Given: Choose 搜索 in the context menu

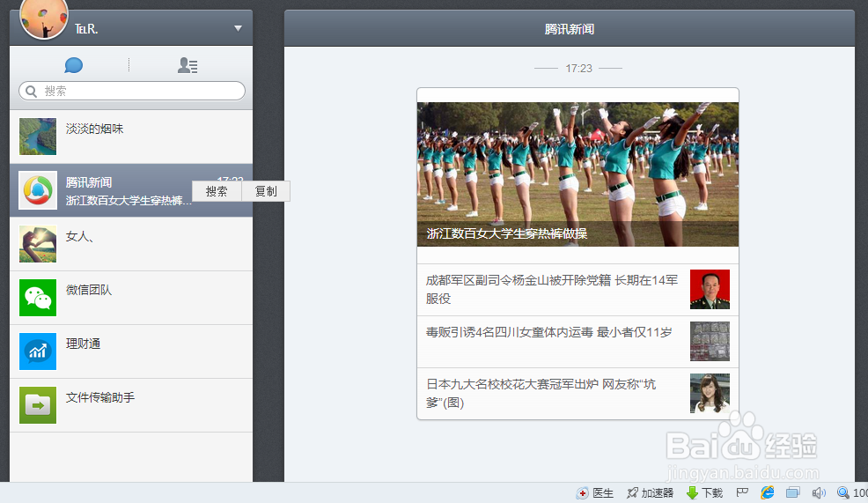Looking at the screenshot, I should pos(217,191).
